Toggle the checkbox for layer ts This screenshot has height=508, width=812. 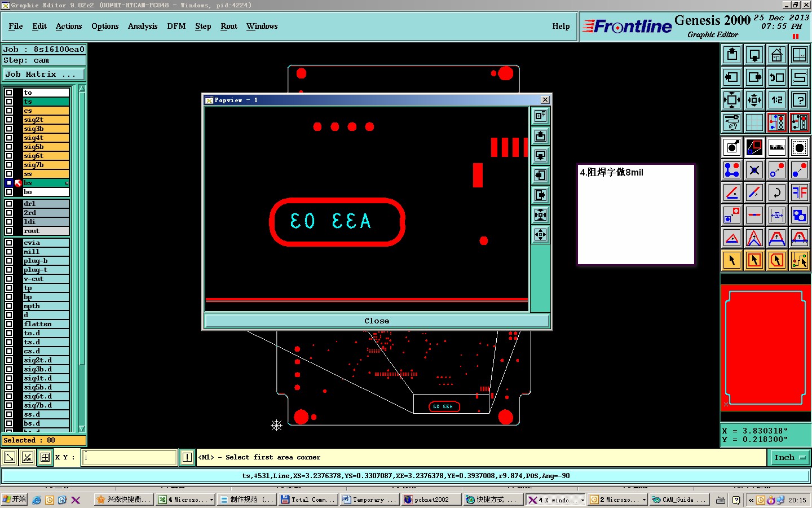tap(9, 102)
